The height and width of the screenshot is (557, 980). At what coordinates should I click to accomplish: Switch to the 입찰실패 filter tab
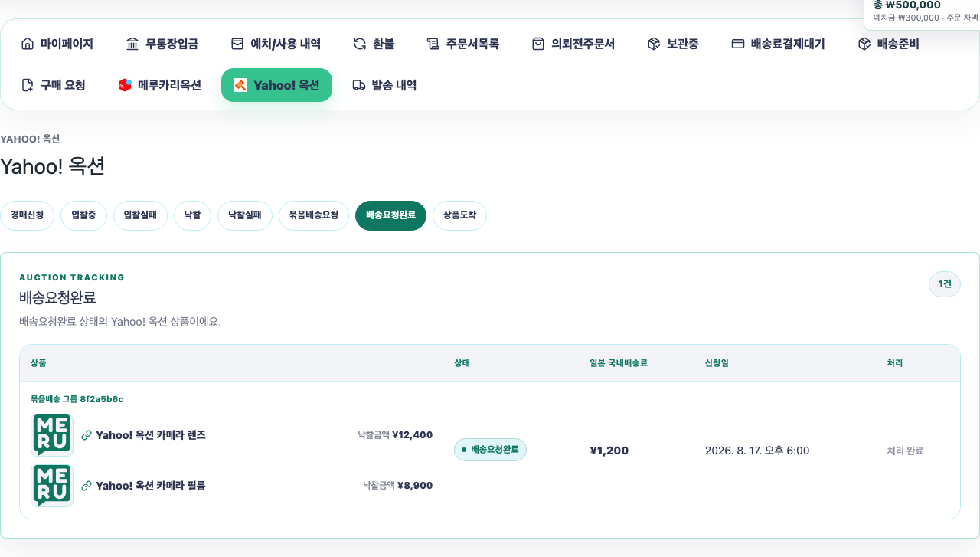click(x=140, y=215)
